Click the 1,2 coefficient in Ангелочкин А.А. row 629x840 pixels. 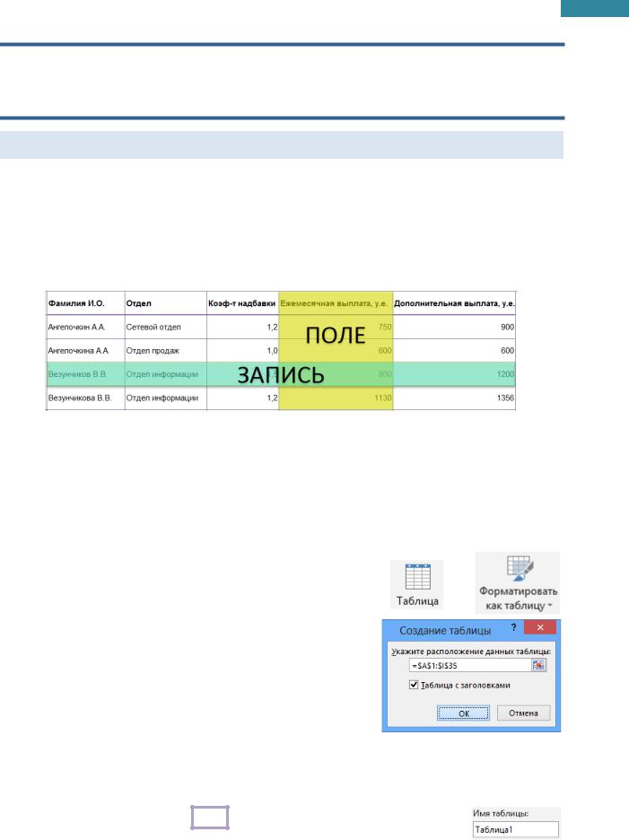242,327
